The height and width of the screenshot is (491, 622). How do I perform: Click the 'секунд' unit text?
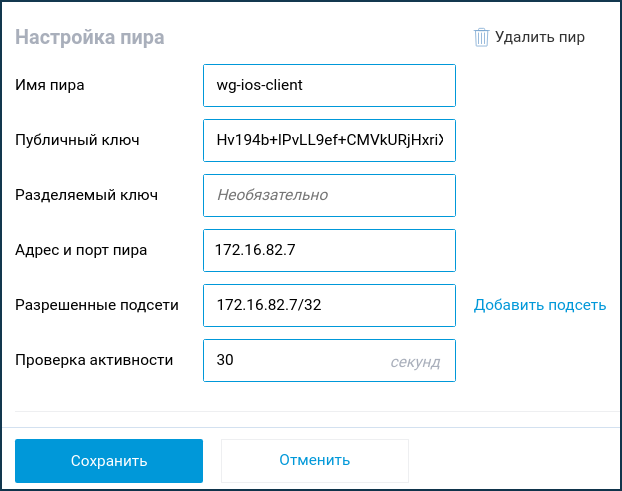(x=415, y=361)
